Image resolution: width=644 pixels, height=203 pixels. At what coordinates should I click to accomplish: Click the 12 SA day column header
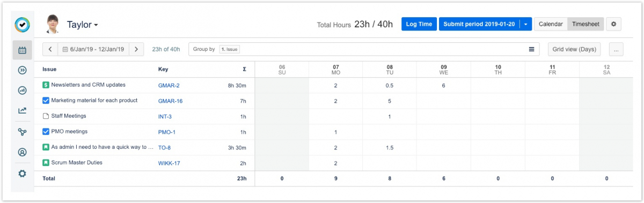(x=606, y=70)
